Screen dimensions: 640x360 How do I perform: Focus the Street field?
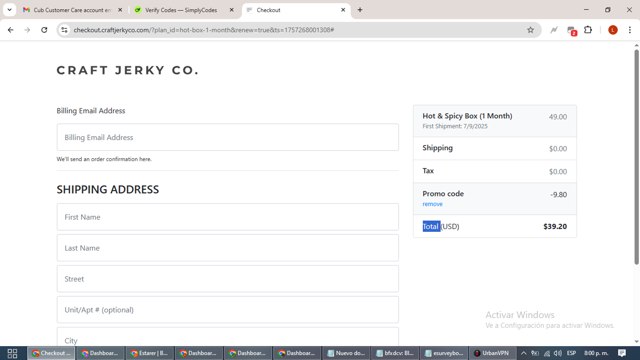pyautogui.click(x=228, y=279)
